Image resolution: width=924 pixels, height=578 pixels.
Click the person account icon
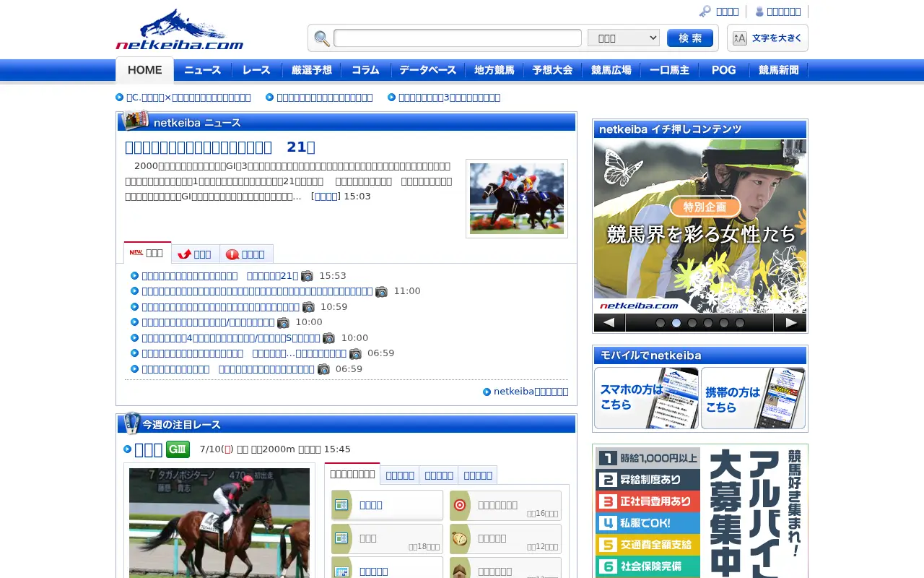[x=759, y=12]
